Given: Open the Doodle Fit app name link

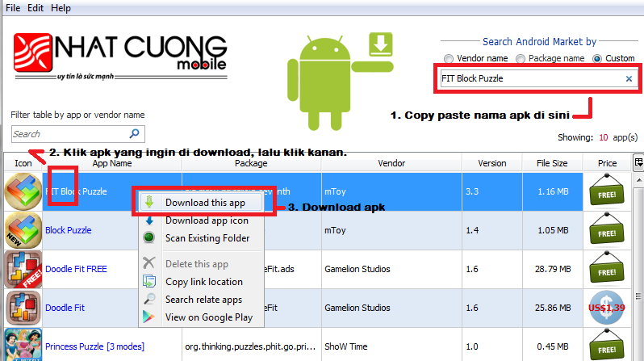Looking at the screenshot, I should point(65,308).
